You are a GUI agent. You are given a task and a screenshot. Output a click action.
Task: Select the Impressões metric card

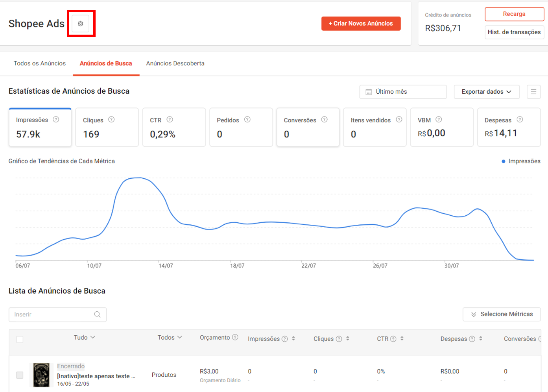[x=40, y=127]
